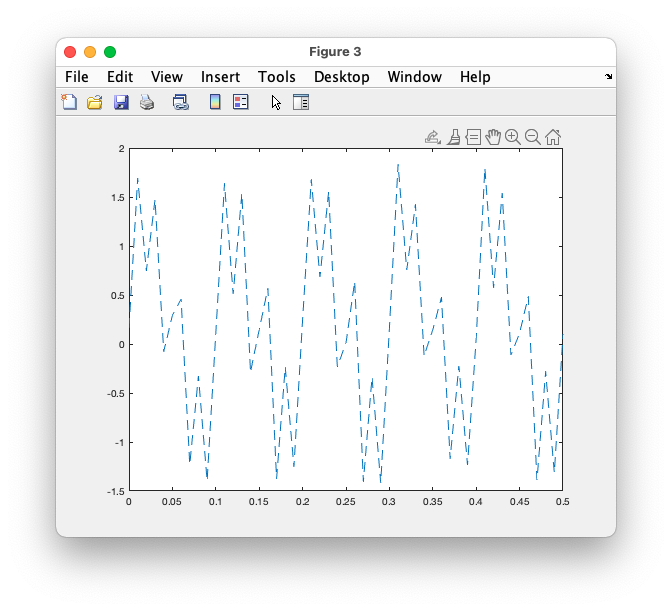Print the figure with the printer icon
Screen dimensions: 672x611
(147, 102)
